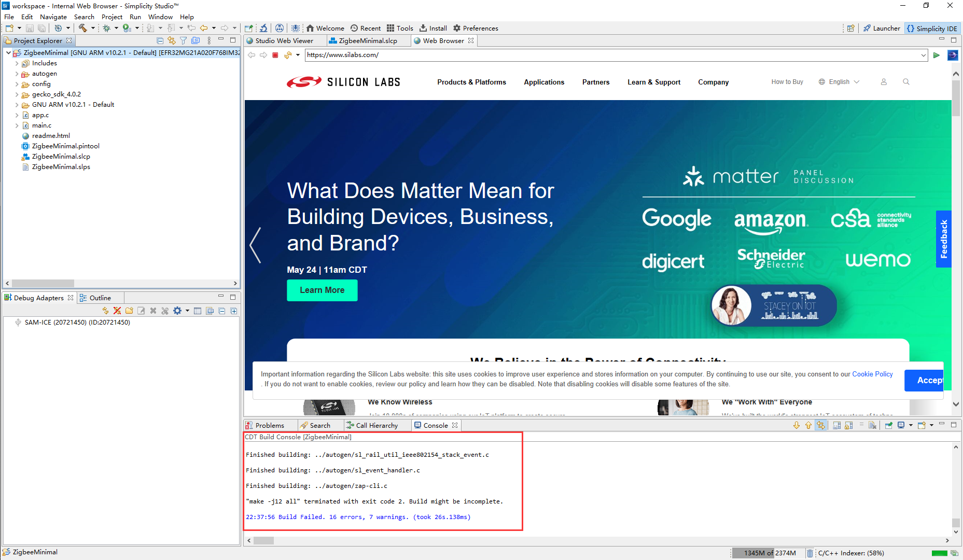Click the green Go arrow beside URL bar

[937, 55]
